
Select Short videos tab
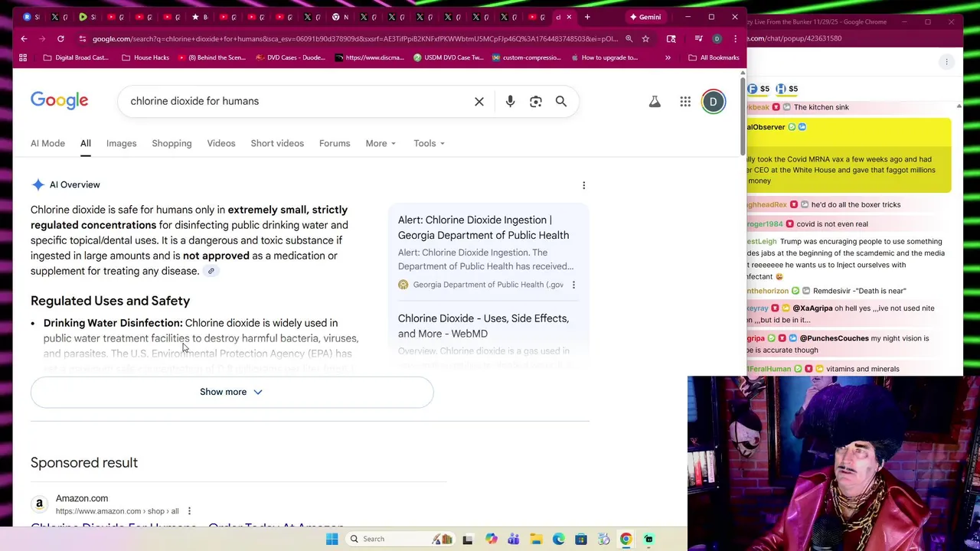point(277,143)
